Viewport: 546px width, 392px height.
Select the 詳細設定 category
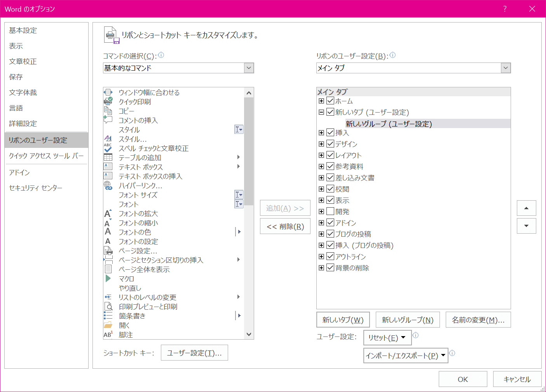(x=47, y=123)
